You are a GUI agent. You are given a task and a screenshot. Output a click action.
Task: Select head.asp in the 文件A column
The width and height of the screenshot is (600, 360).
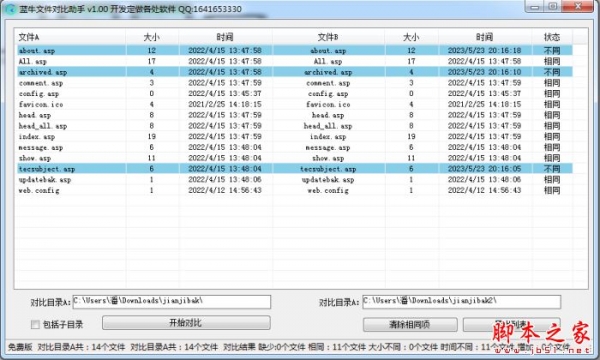[34, 115]
